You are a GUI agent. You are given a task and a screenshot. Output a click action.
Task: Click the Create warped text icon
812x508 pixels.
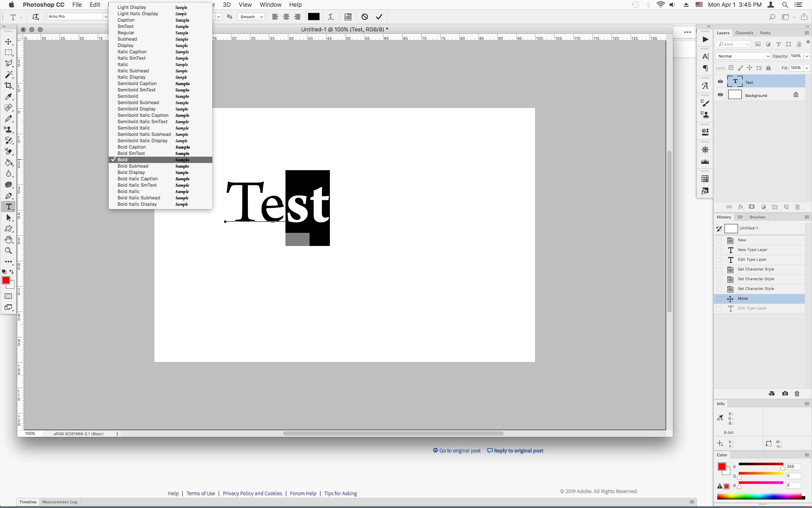click(x=331, y=17)
